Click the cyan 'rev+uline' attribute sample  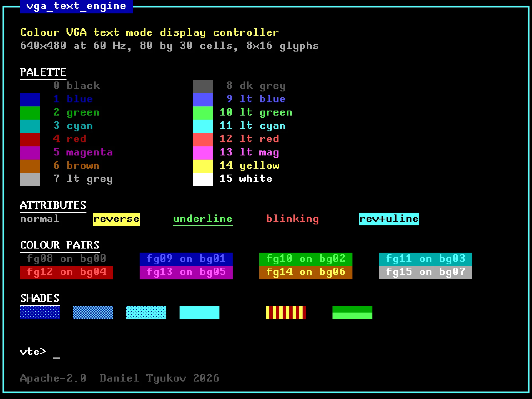click(x=389, y=219)
